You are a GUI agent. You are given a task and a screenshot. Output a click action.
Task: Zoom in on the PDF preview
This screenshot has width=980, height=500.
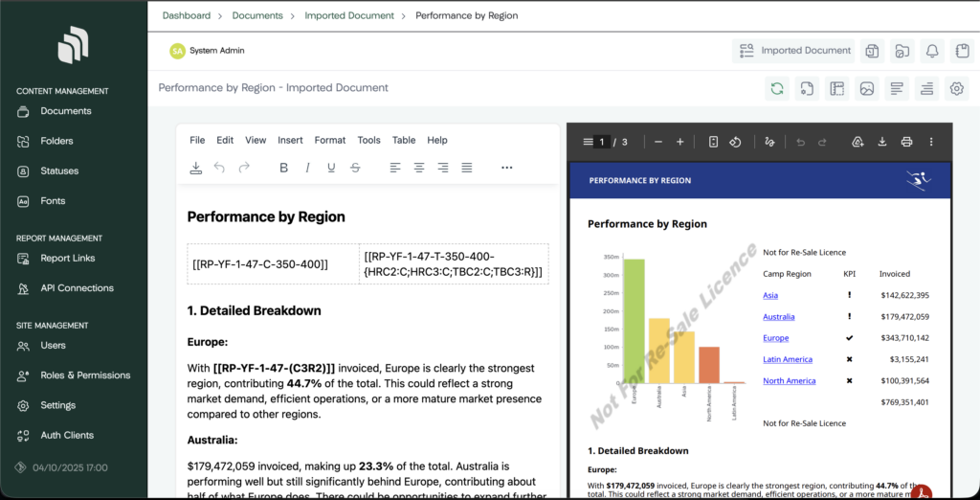click(679, 142)
